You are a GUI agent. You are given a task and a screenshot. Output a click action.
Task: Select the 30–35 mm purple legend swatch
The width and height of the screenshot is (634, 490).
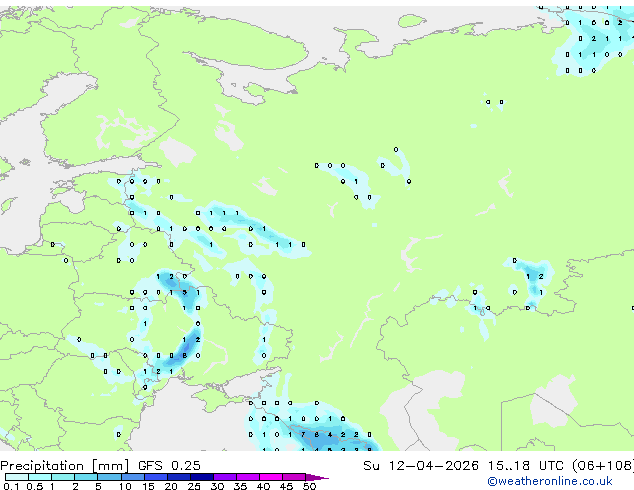[x=225, y=477]
